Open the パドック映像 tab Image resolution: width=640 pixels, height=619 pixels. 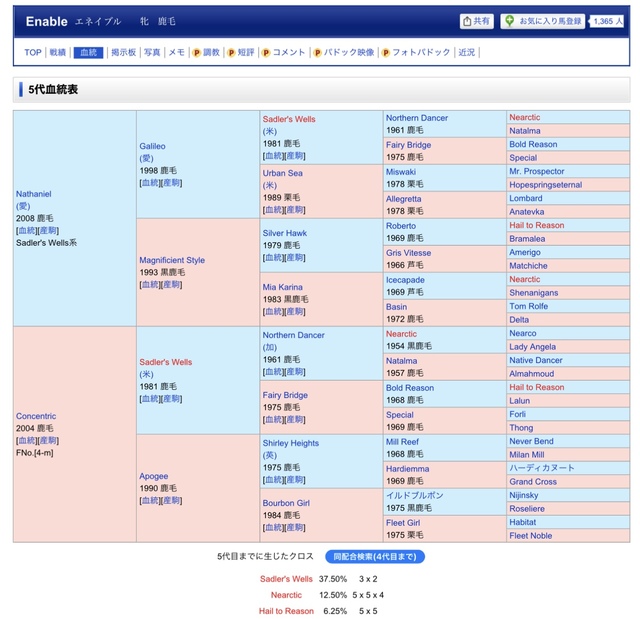pyautogui.click(x=349, y=52)
